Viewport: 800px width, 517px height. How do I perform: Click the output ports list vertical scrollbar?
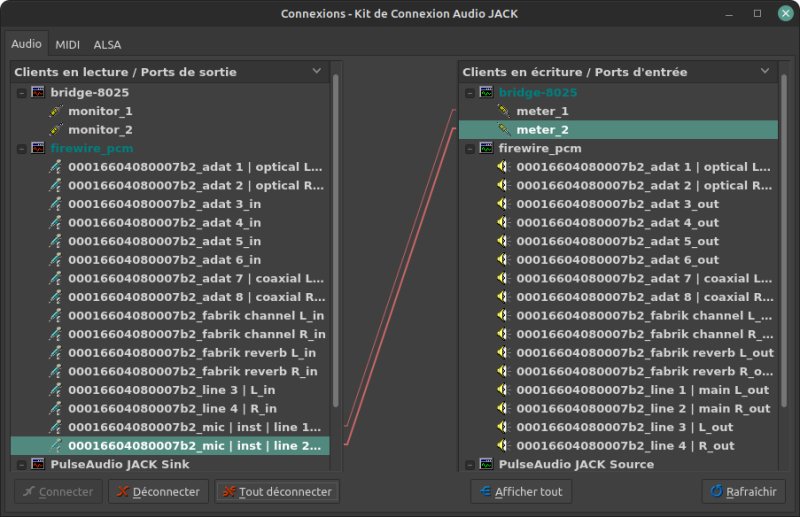tap(336, 250)
